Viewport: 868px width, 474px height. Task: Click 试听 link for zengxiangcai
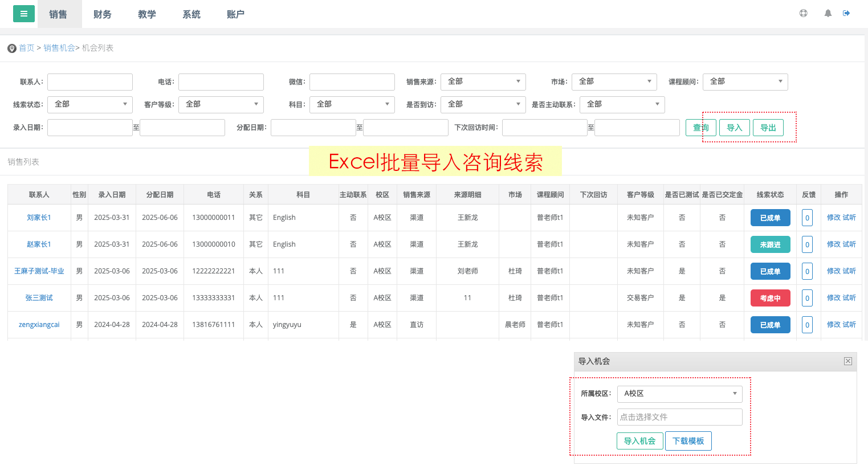(x=849, y=325)
